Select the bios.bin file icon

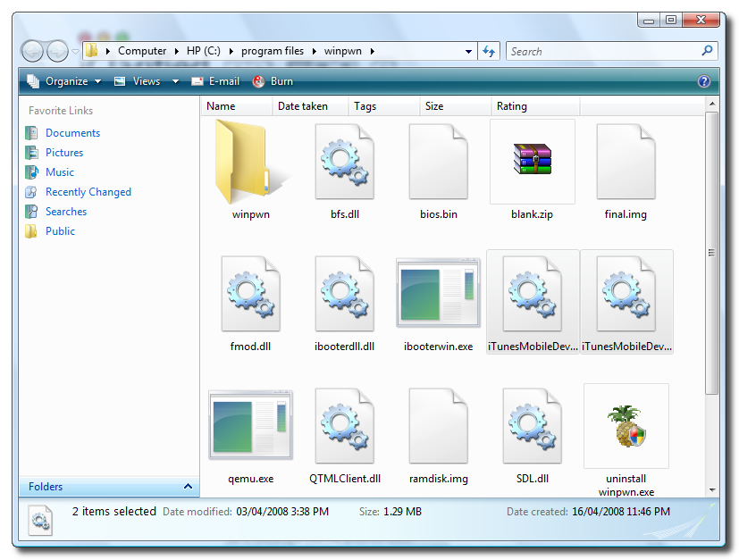(439, 162)
